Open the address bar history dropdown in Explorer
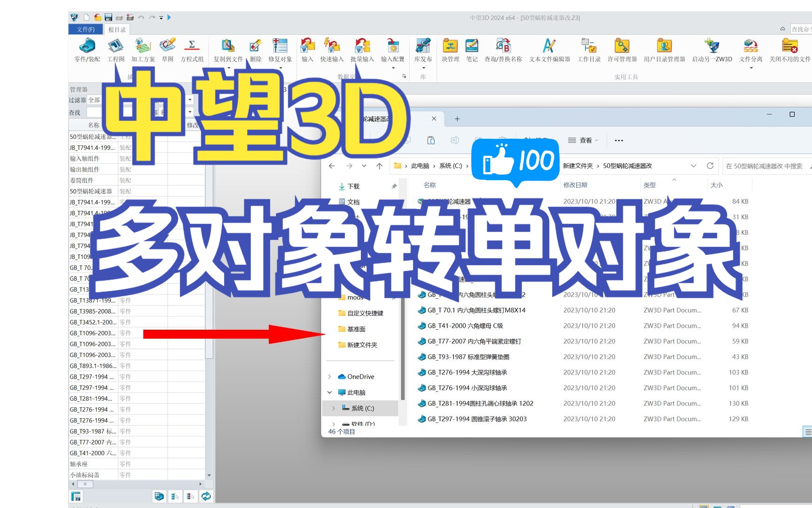This screenshot has width=812, height=508. pos(694,166)
